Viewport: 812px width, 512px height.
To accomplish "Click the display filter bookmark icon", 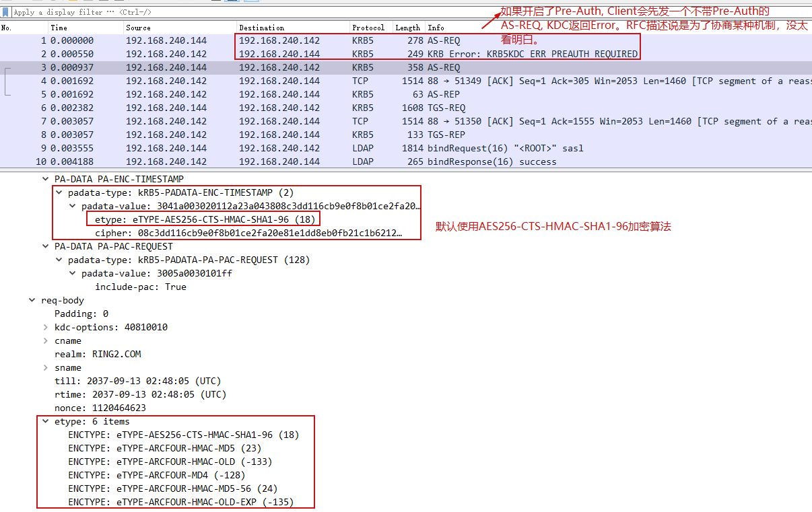I will pyautogui.click(x=5, y=12).
